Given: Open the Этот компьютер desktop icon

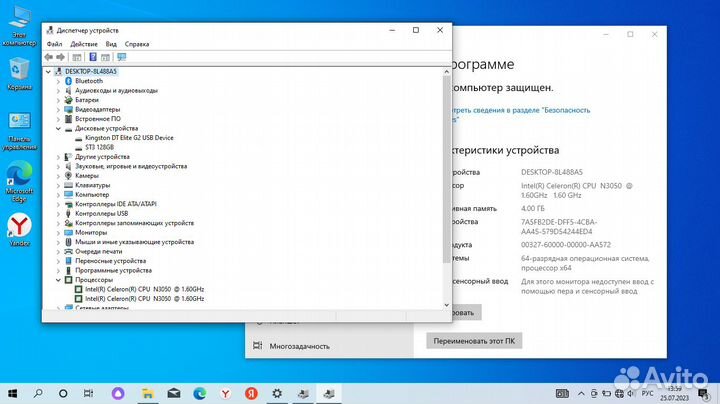Looking at the screenshot, I should [19, 25].
